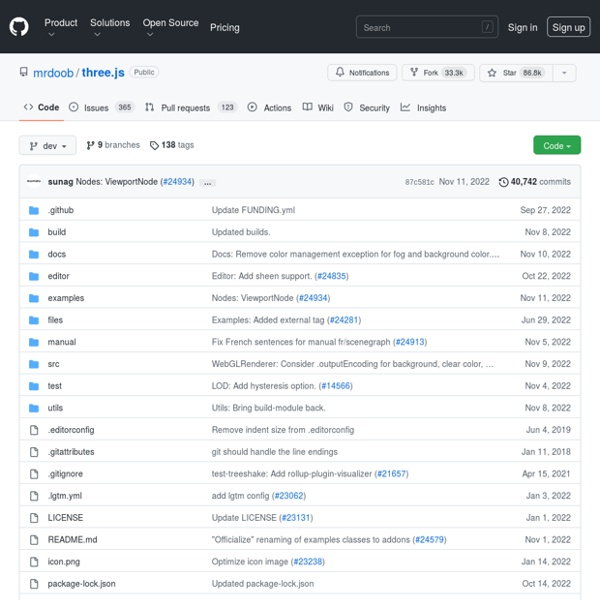600x600 pixels.
Task: Open pull request #24934 in commit header
Action: tap(177, 182)
